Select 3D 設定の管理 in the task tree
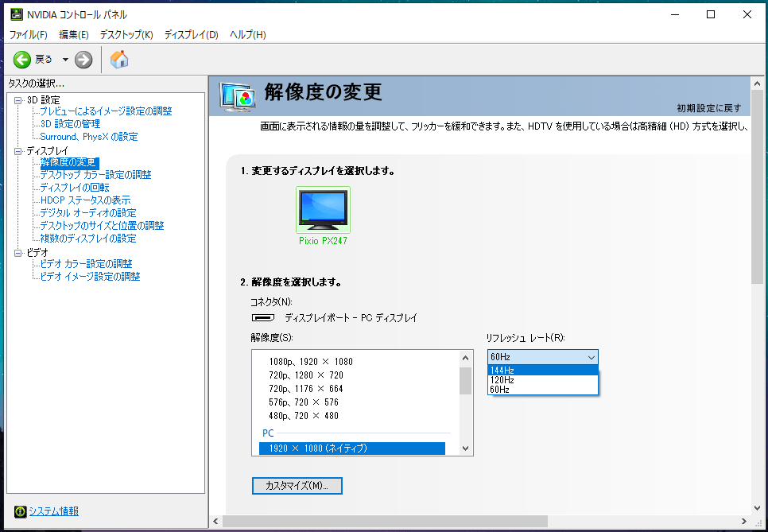Image resolution: width=768 pixels, height=532 pixels. tap(70, 124)
